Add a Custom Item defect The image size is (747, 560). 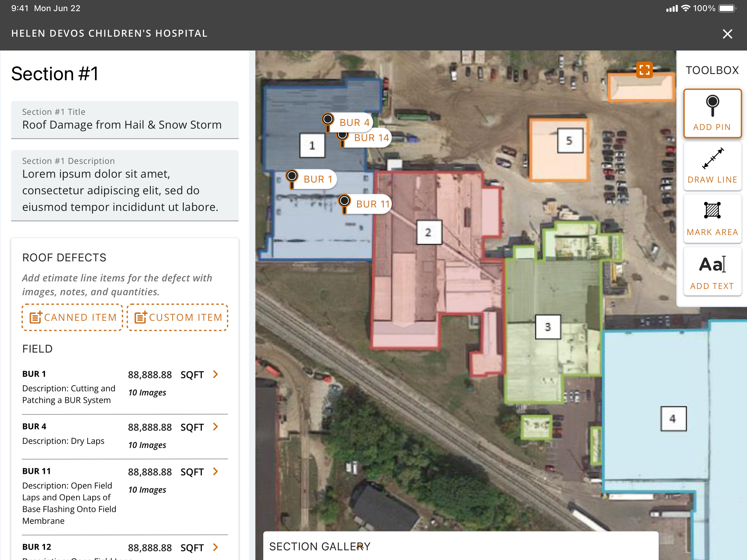coord(177,317)
